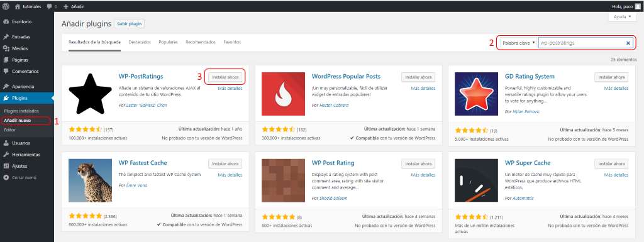Screen dimensions: 644x242
Task: Click the Escritorio dashboard icon
Action: pos(6,21)
